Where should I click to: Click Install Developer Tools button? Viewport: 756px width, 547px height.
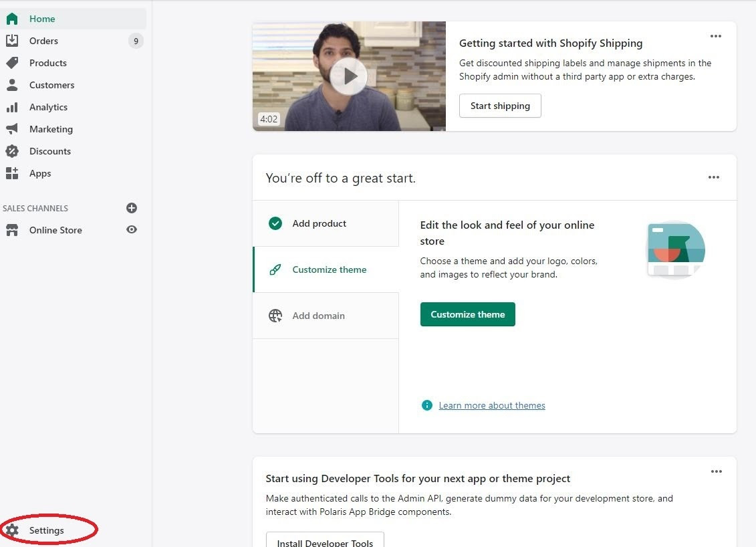click(325, 540)
